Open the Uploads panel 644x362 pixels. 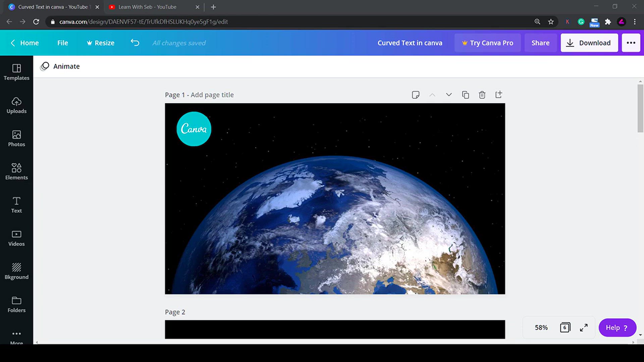16,105
